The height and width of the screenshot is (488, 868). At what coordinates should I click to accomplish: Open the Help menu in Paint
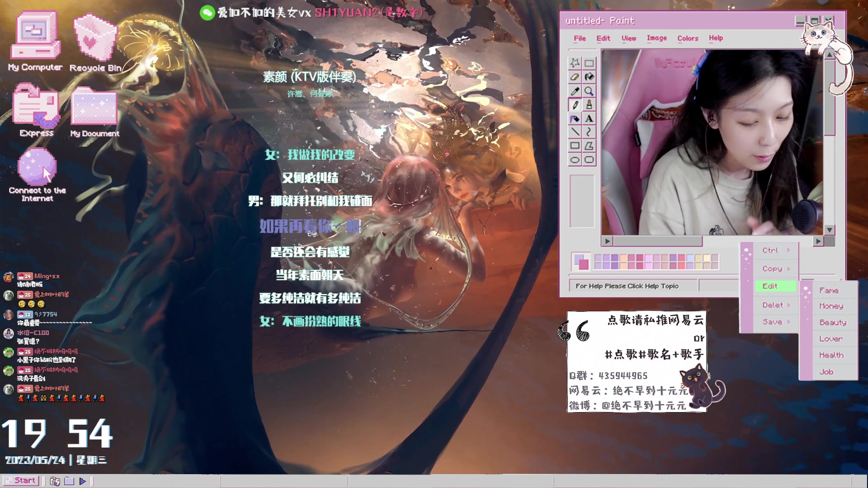click(716, 38)
